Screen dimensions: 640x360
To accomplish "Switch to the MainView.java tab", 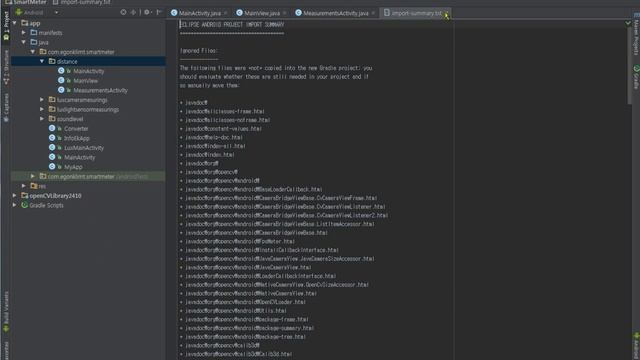I will point(262,13).
